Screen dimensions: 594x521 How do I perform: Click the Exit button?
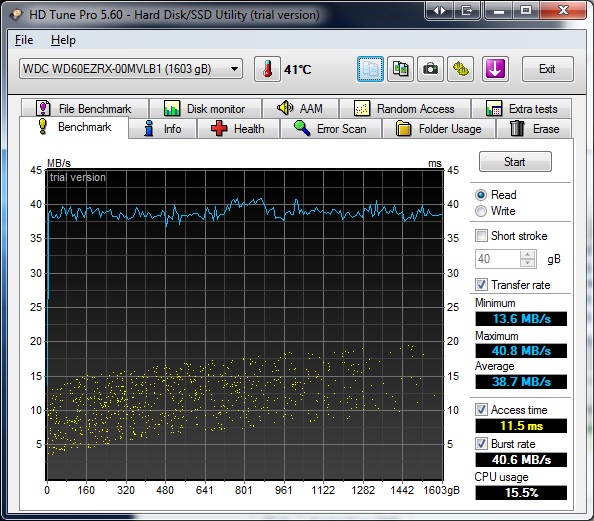pos(547,69)
